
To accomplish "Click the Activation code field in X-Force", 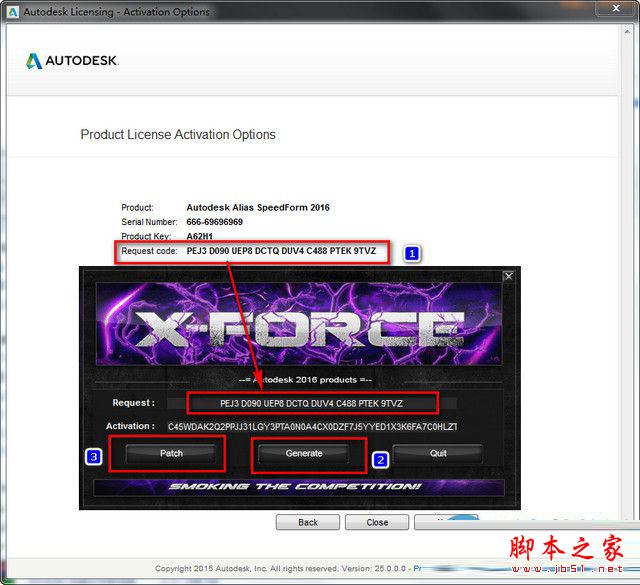I will tap(312, 427).
